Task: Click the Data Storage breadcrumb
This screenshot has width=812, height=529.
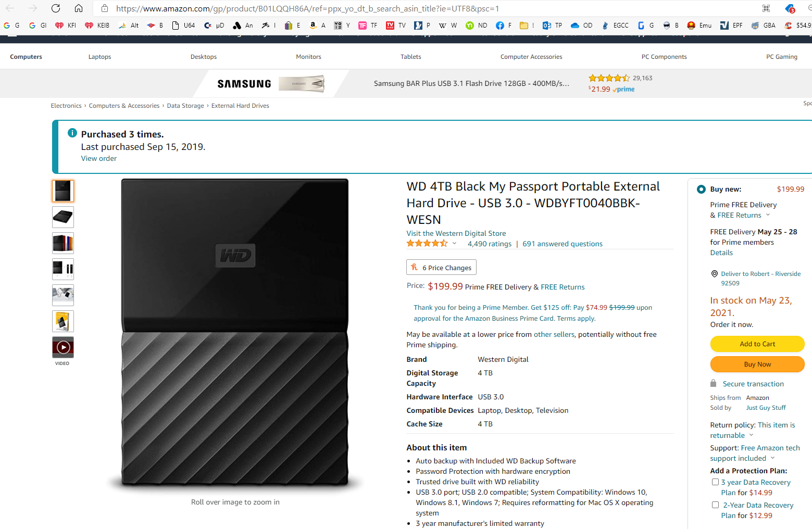Action: pyautogui.click(x=185, y=106)
